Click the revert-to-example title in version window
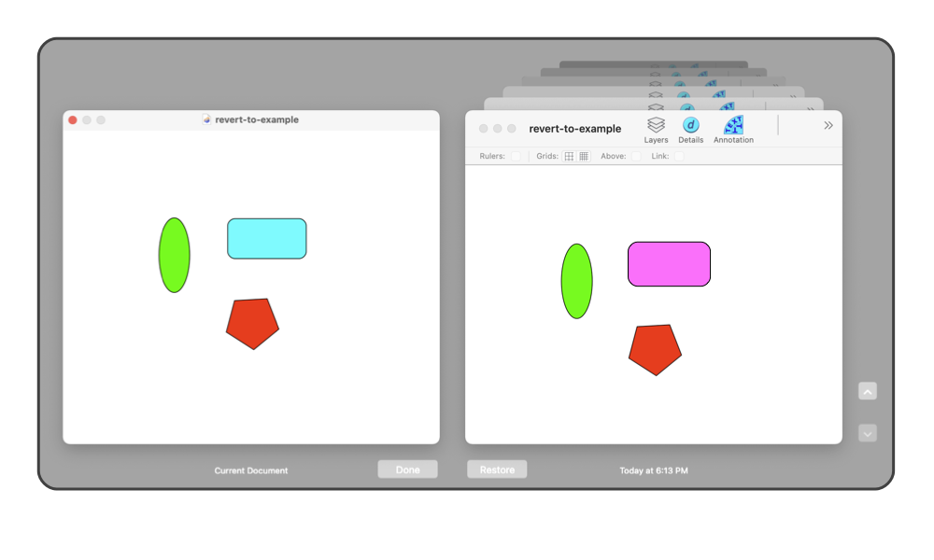The width and height of the screenshot is (934, 560). [574, 129]
